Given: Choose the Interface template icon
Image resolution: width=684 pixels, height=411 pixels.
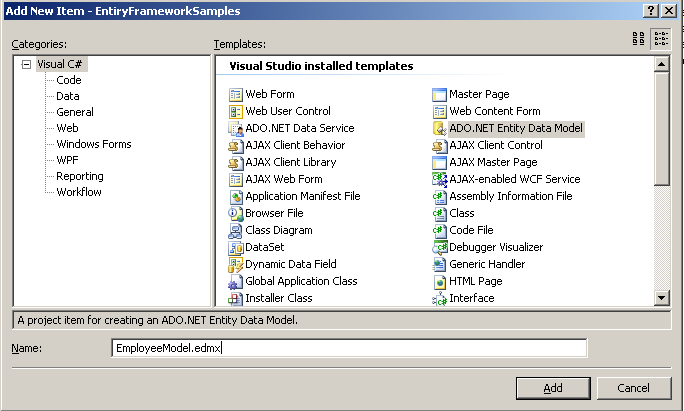Looking at the screenshot, I should point(439,299).
